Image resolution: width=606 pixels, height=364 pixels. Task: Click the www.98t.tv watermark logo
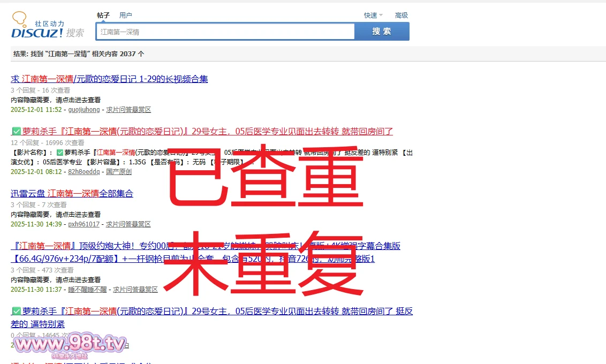click(x=70, y=343)
